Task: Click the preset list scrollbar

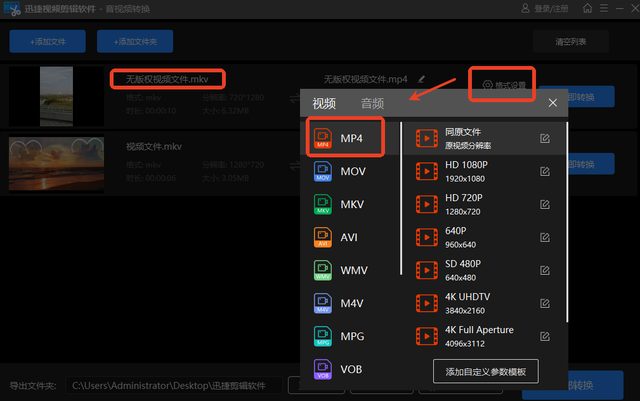Action: pos(567,222)
